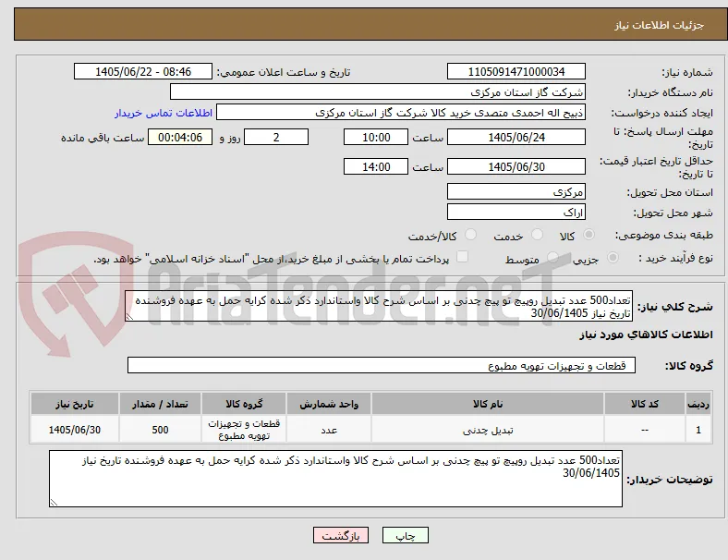Click the delivery city field اراک
This screenshot has height=560, width=728.
(516, 212)
